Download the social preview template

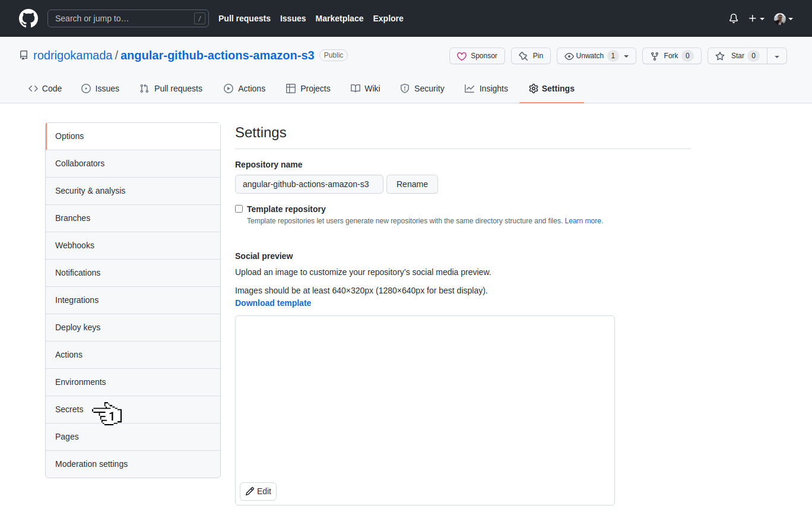pyautogui.click(x=273, y=303)
